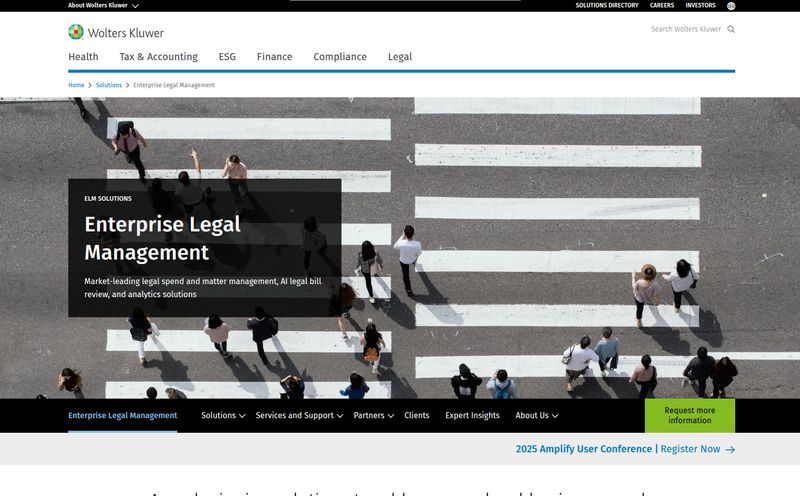
Task: Click the Wolters Kluwer wordmark
Action: [x=126, y=33]
